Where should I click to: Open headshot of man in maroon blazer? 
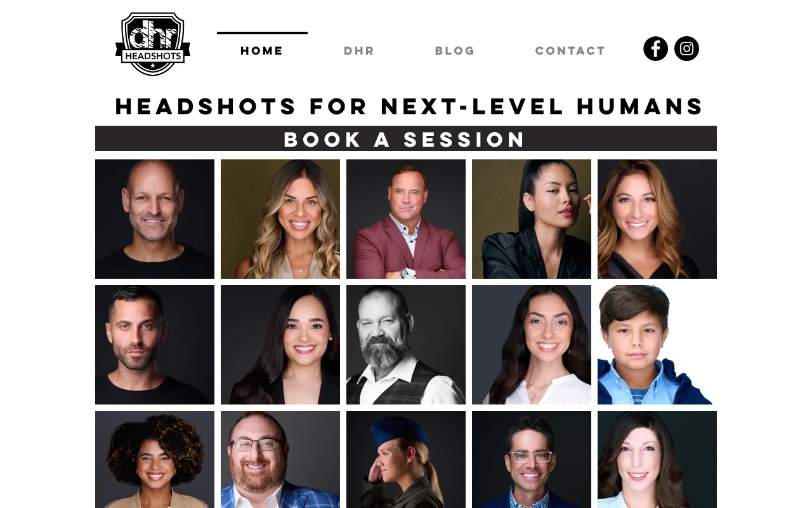[x=406, y=219]
